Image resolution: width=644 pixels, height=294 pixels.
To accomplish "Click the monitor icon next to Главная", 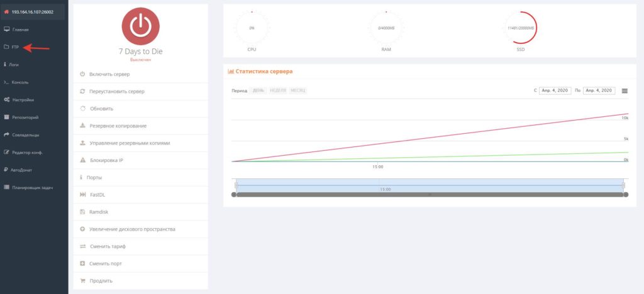I will tap(6, 30).
